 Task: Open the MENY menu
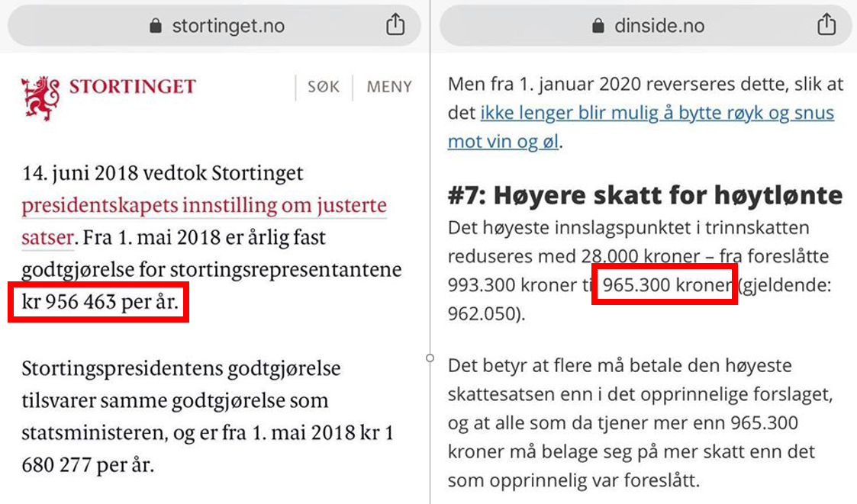pos(389,87)
